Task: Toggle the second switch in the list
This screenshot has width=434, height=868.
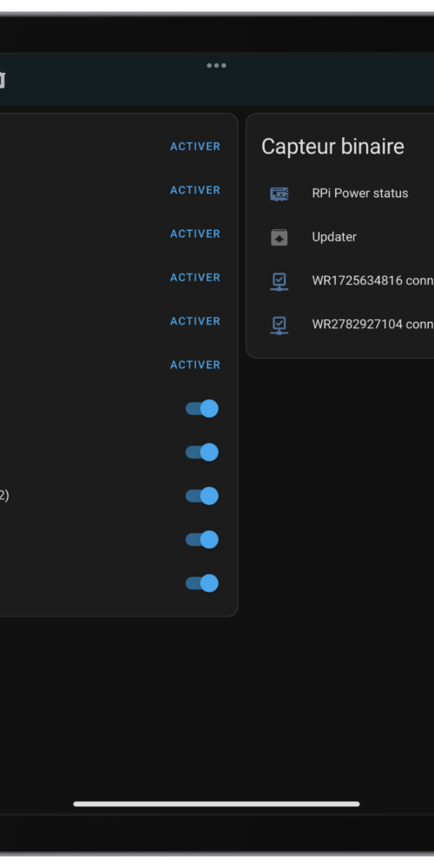Action: (202, 452)
